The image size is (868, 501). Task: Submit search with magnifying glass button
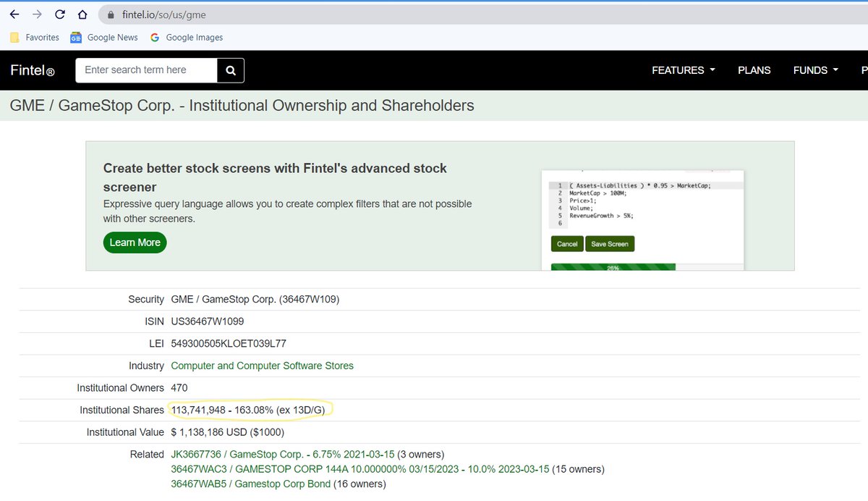pos(231,70)
